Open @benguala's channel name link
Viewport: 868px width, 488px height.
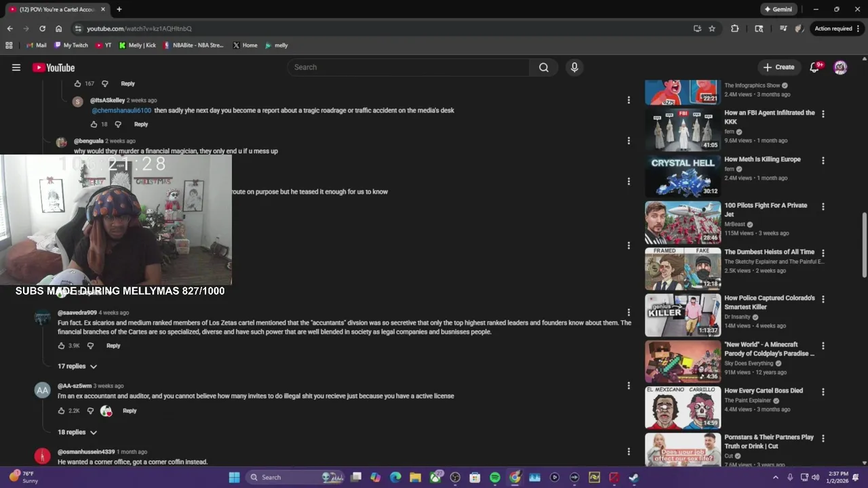point(88,141)
